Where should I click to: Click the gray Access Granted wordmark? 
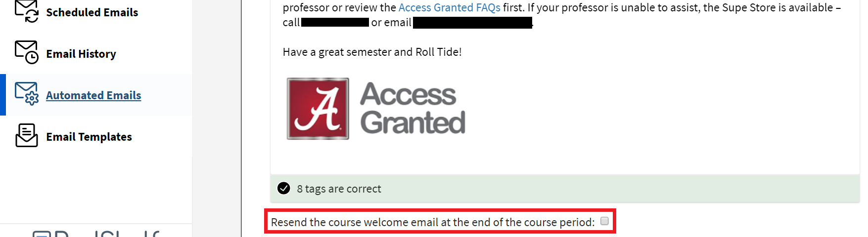pos(412,108)
